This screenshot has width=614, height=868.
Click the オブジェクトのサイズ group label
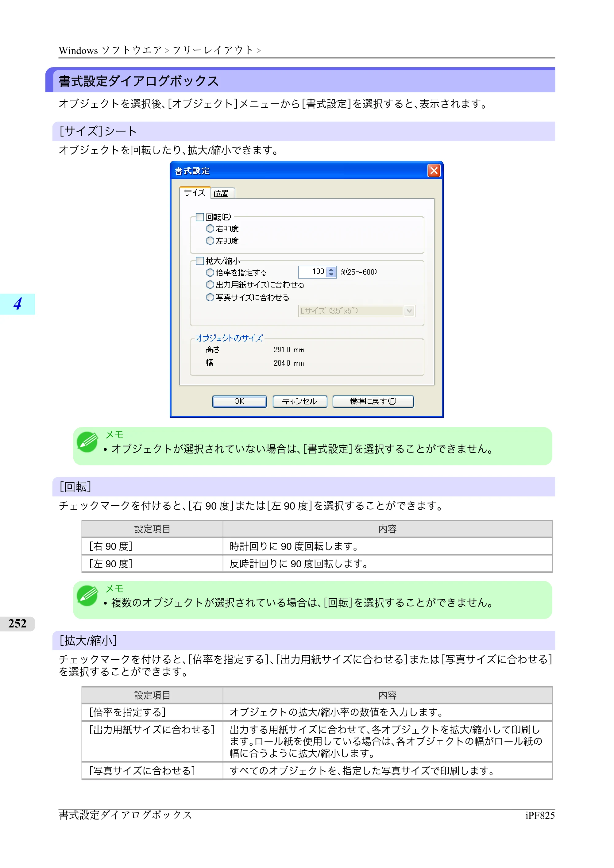click(229, 338)
